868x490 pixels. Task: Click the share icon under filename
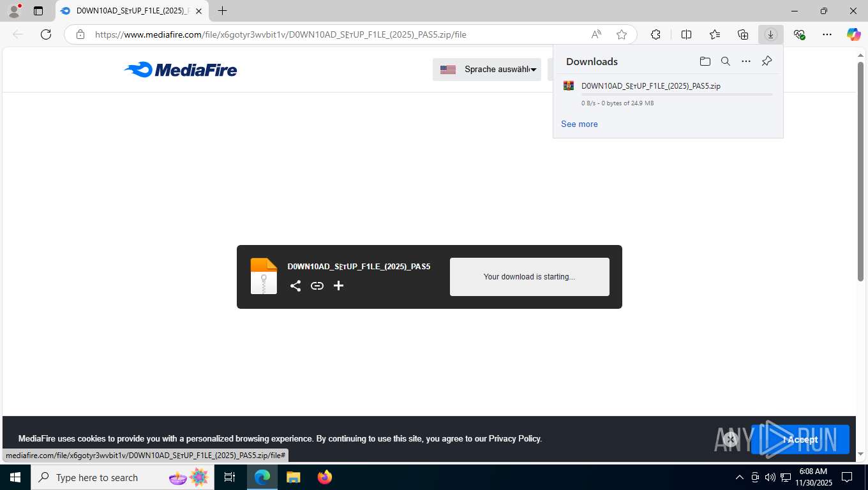[x=296, y=286]
